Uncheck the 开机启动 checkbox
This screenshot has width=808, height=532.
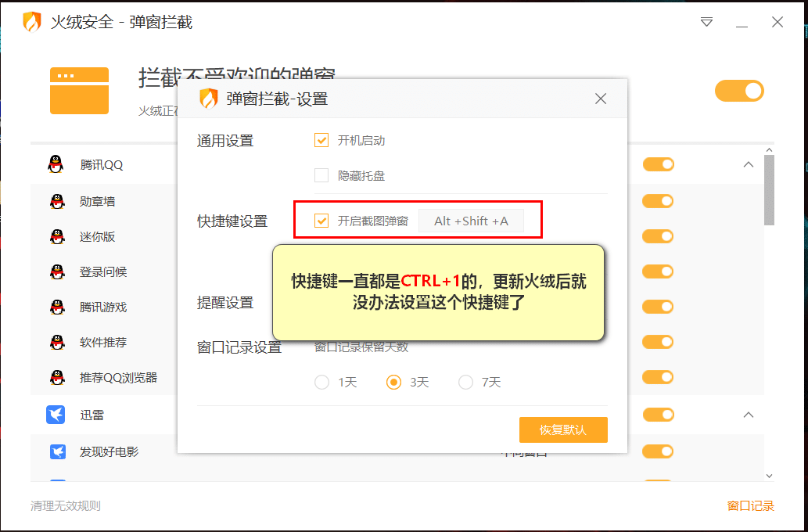pyautogui.click(x=321, y=140)
